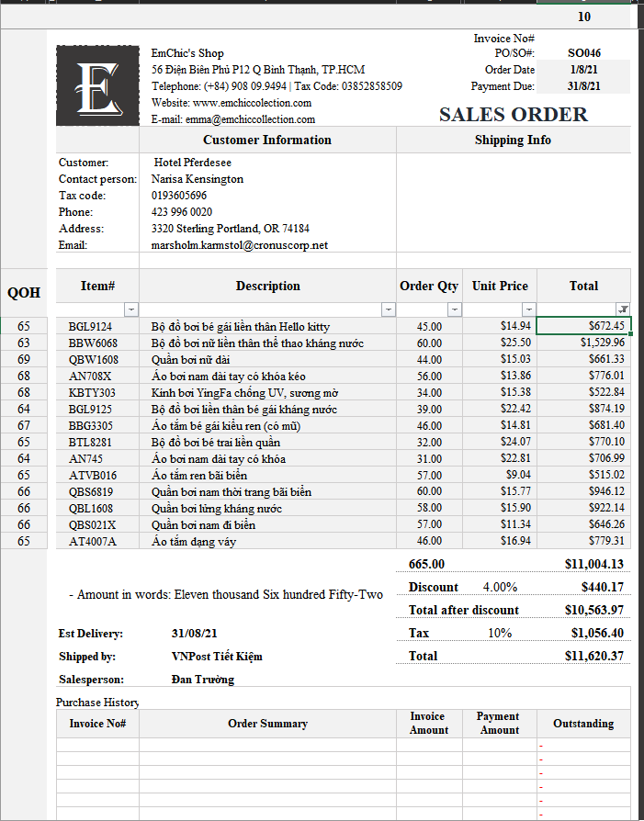Image resolution: width=644 pixels, height=821 pixels.
Task: Select item code BGL9125
Action: click(90, 409)
